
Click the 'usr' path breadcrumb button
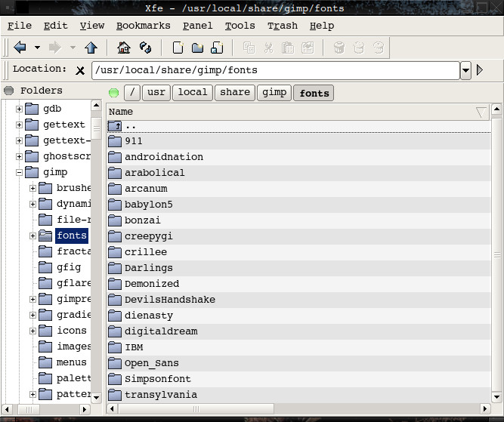156,93
